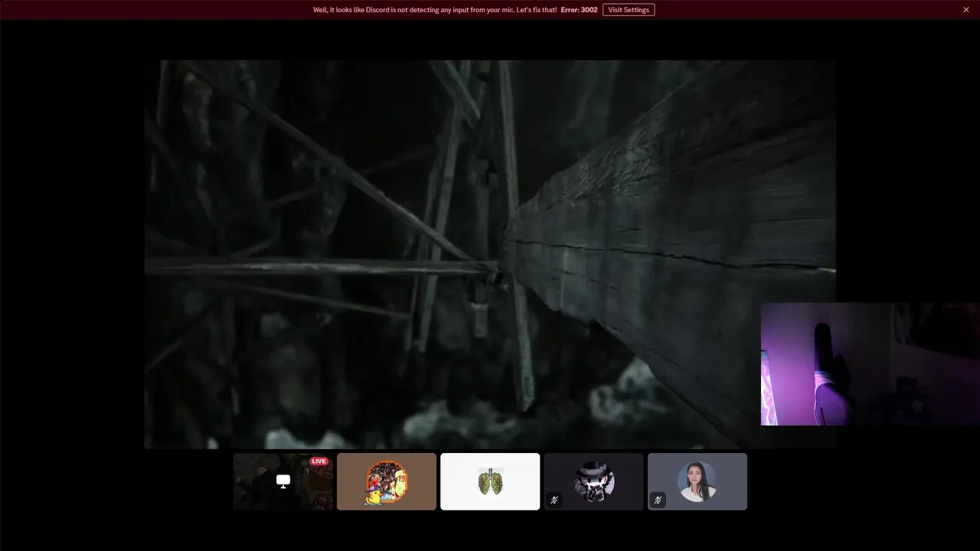The image size is (980, 551).
Task: Click the red LIVE badge
Action: click(x=319, y=461)
